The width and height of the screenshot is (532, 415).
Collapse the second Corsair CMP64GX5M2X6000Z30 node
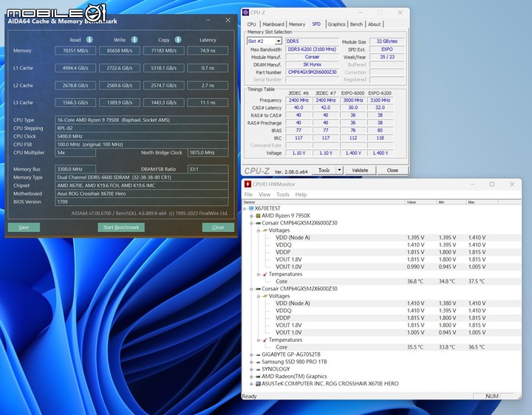251,289
